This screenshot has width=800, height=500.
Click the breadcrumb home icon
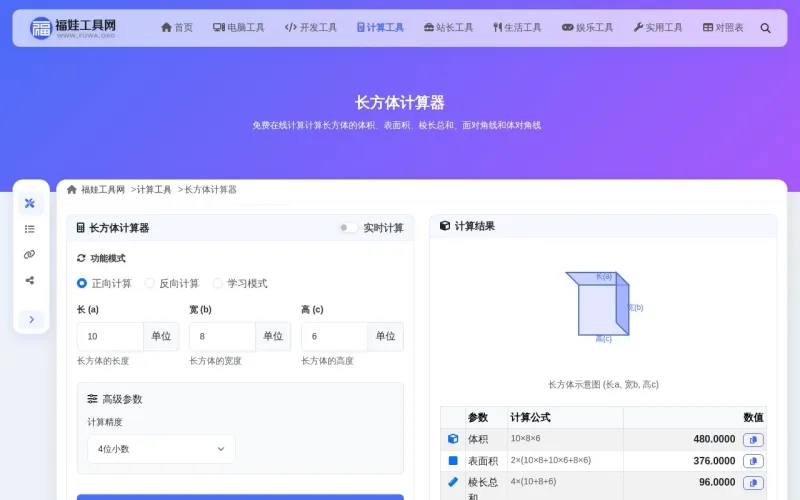pos(72,189)
